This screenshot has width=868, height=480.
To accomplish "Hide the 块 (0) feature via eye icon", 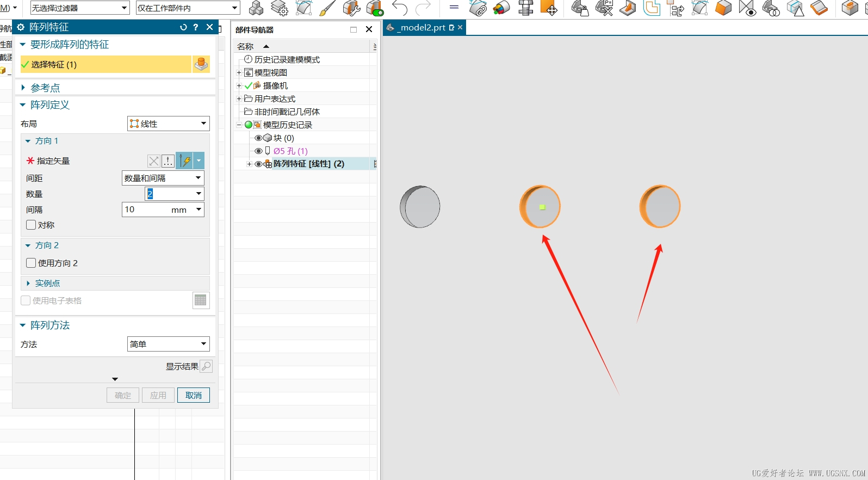I will pos(258,138).
